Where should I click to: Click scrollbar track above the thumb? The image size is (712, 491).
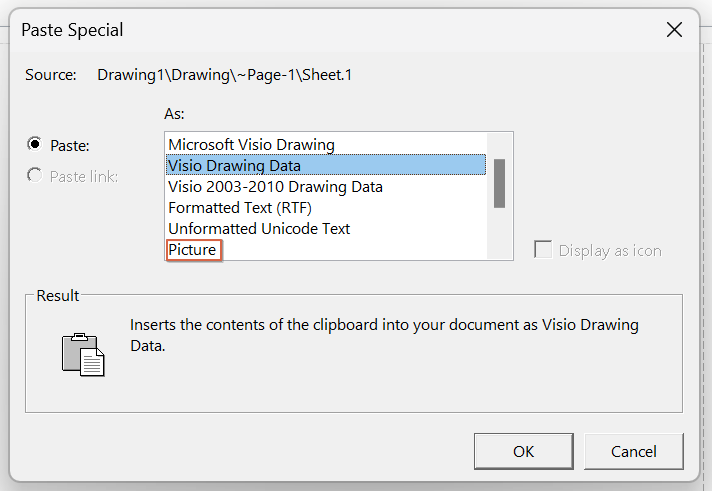[499, 146]
